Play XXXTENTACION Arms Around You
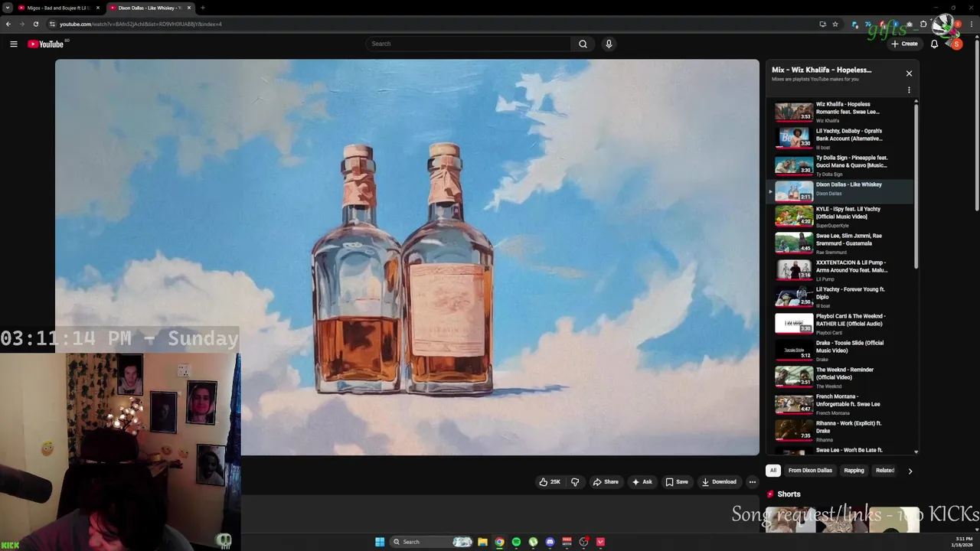Screen dimensions: 980x551 841,270
